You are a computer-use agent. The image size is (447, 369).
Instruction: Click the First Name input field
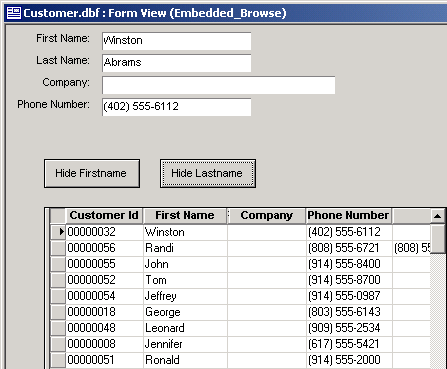pyautogui.click(x=176, y=41)
